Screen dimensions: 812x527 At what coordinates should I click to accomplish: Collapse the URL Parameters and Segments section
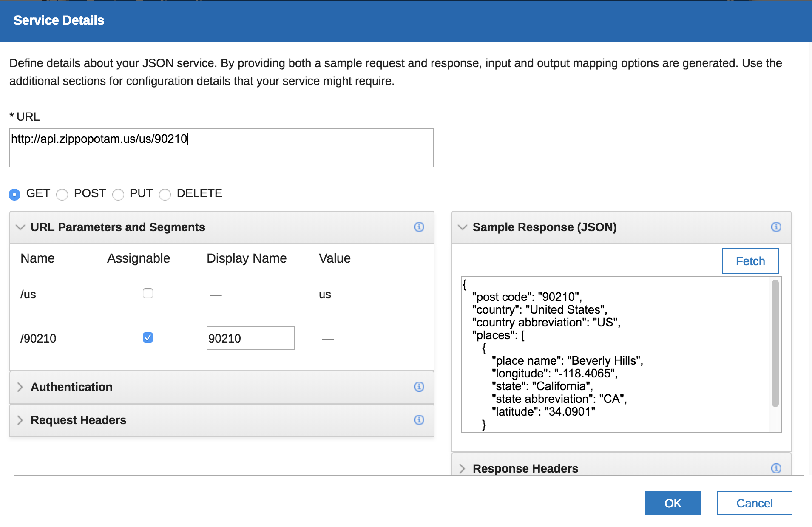20,227
